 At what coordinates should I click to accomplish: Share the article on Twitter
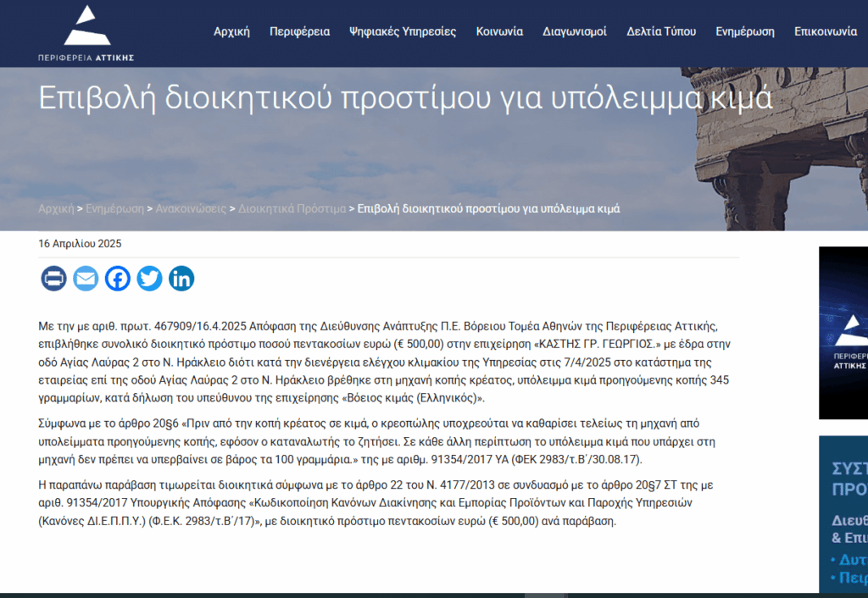click(149, 279)
